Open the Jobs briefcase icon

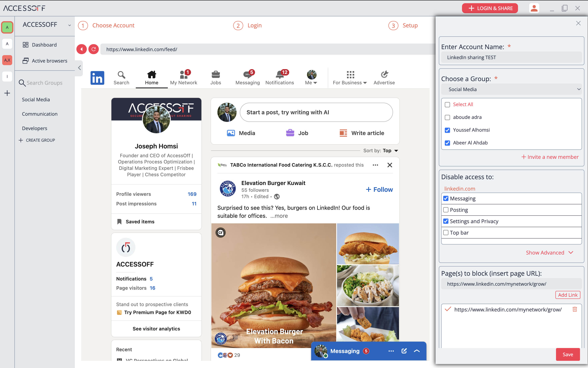point(216,78)
